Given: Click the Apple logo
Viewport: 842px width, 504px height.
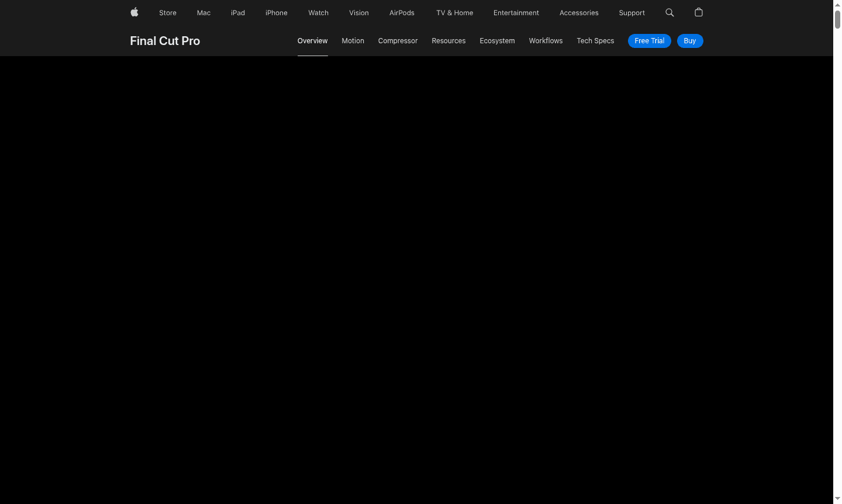Looking at the screenshot, I should [x=134, y=12].
